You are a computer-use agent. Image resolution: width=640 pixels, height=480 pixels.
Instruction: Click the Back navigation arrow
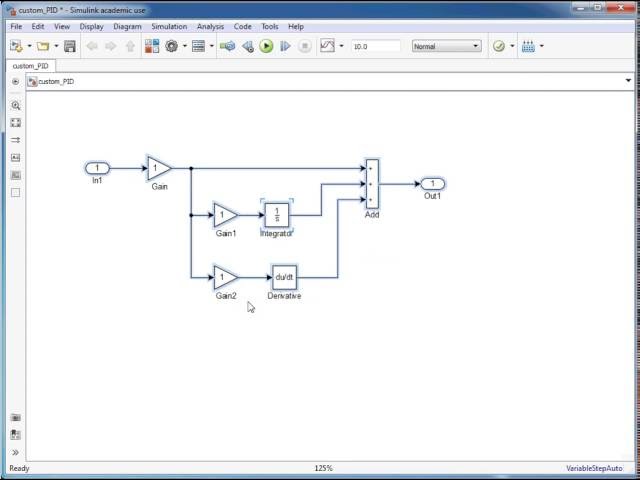click(x=92, y=46)
